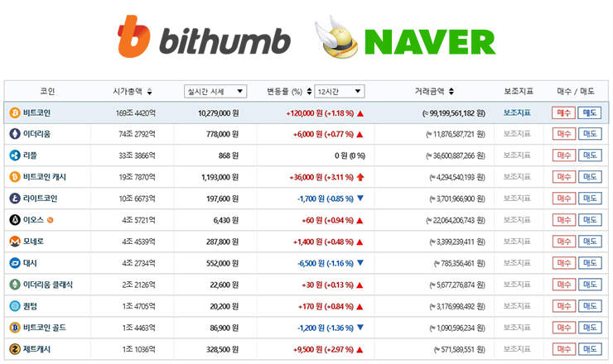Click the Litecoin coin icon
The width and height of the screenshot is (613, 364).
point(15,199)
